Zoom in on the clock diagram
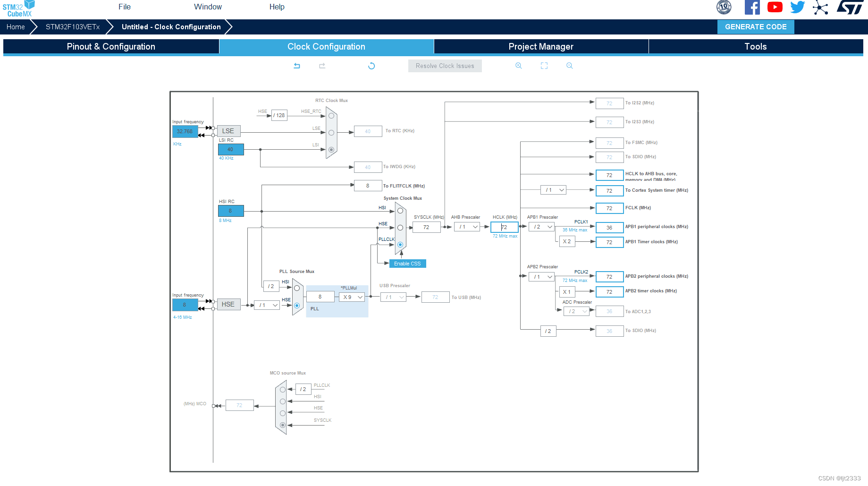868x486 pixels. (x=519, y=66)
